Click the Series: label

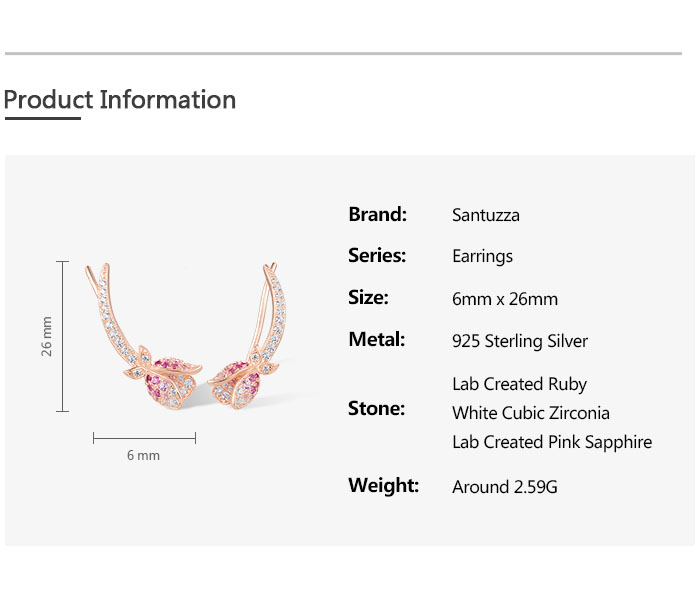click(377, 256)
